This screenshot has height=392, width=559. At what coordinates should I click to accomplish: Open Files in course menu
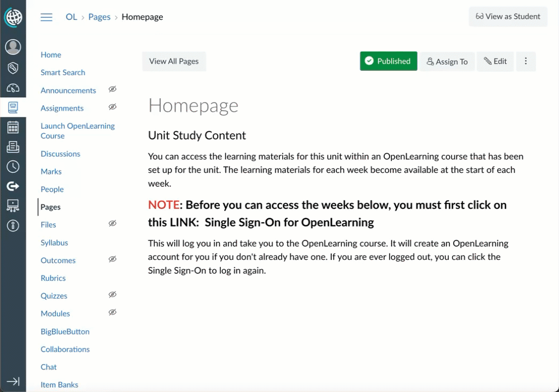pyautogui.click(x=48, y=224)
